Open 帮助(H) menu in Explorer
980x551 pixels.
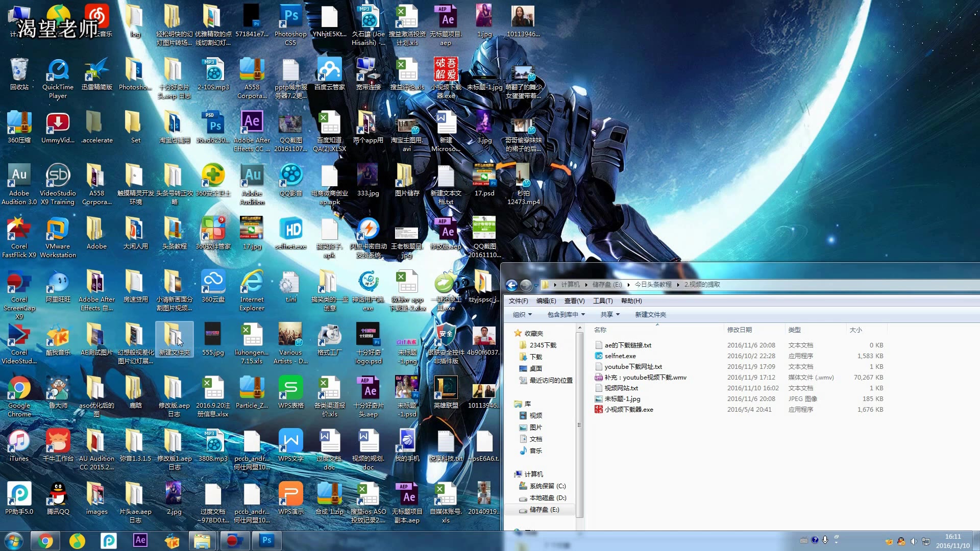click(x=631, y=301)
